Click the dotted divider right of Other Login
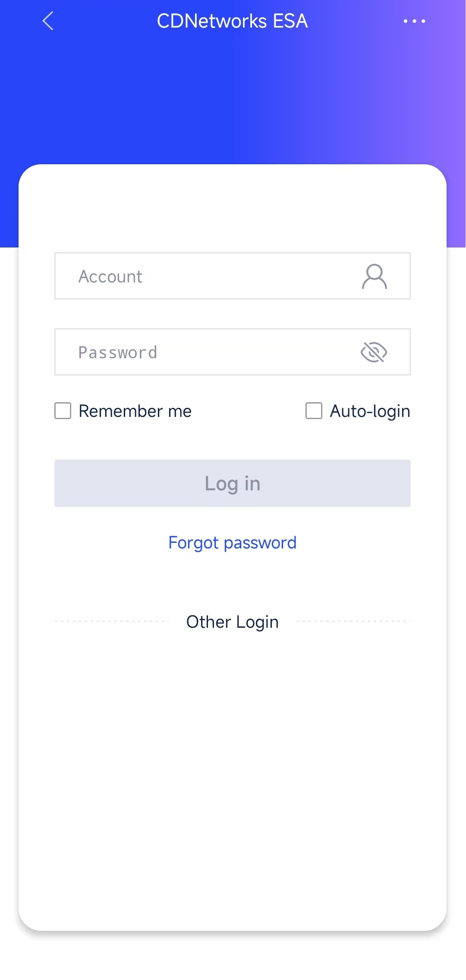This screenshot has width=466, height=980. point(353,621)
